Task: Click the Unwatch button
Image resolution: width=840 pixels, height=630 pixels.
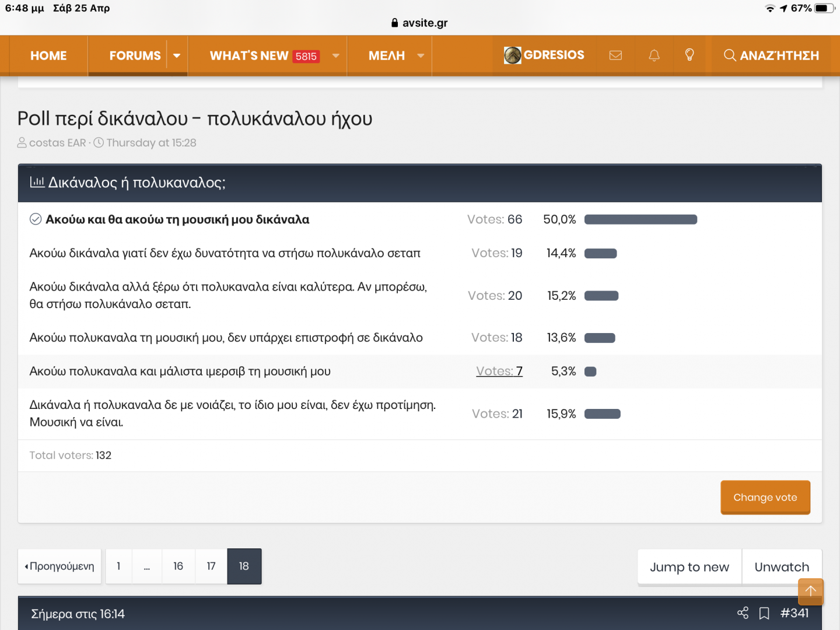Action: point(782,567)
